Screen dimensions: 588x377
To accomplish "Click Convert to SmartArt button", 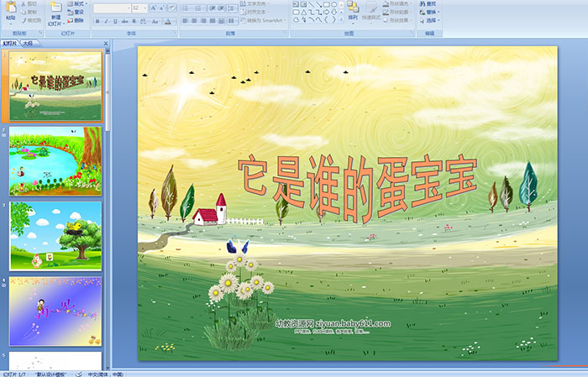I will point(263,20).
